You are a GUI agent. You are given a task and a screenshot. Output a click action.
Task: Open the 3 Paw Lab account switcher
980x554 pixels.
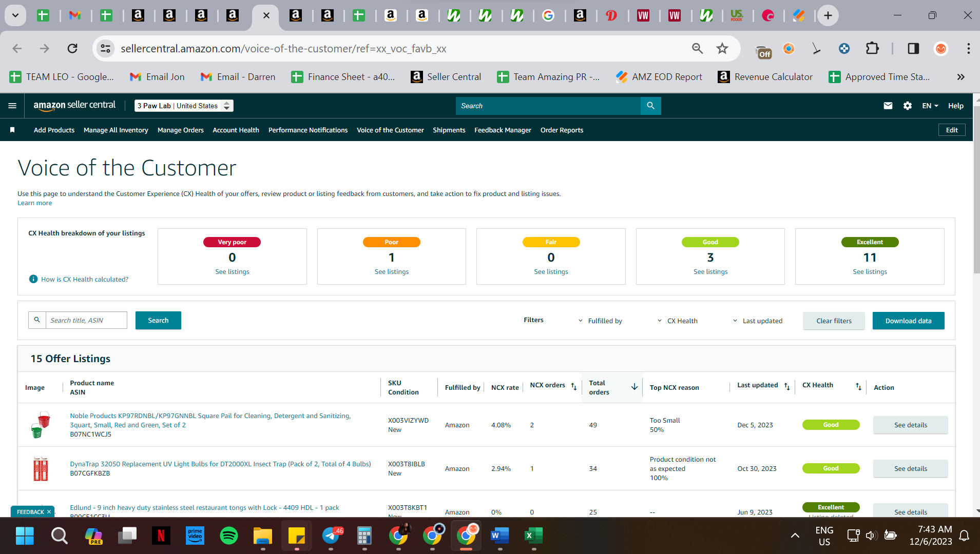click(184, 106)
